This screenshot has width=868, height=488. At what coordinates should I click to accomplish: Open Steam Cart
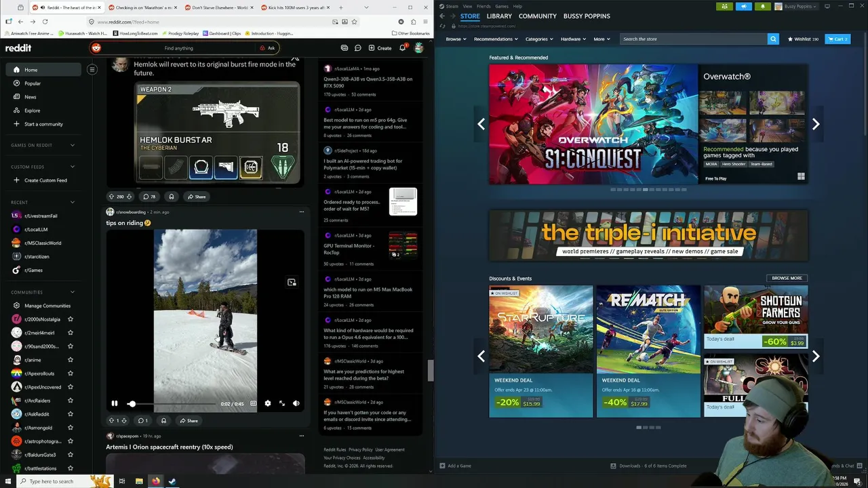pos(837,39)
